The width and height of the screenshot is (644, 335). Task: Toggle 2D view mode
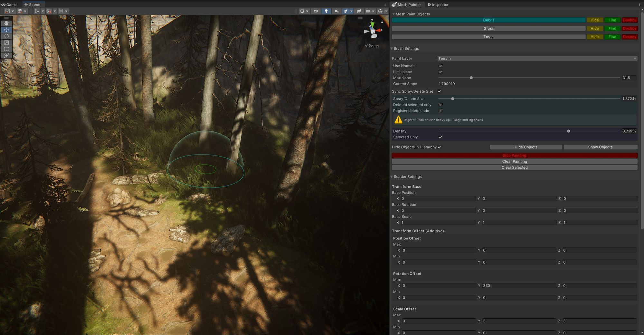point(316,11)
